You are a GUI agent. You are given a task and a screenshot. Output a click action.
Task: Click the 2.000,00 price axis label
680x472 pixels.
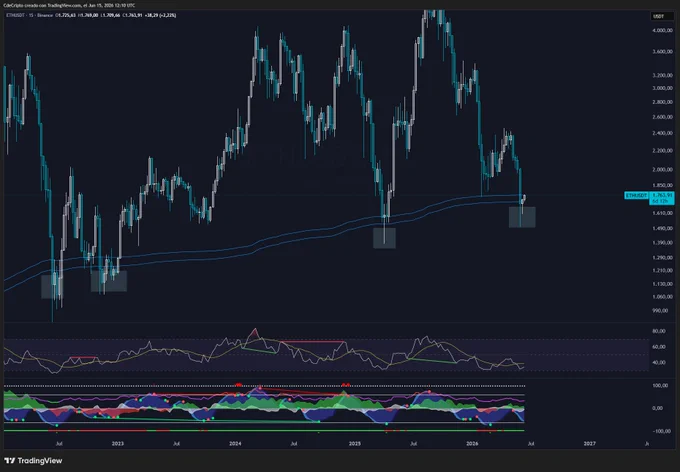662,170
